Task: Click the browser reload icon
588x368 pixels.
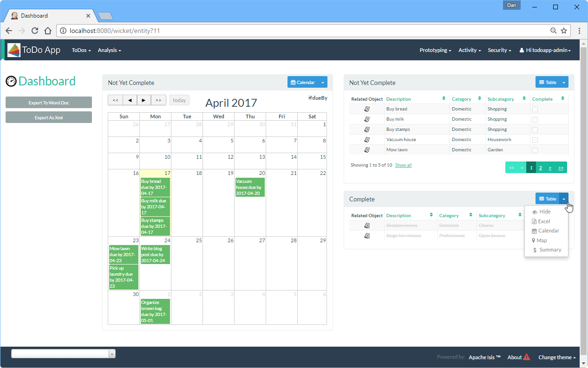Action: point(35,31)
